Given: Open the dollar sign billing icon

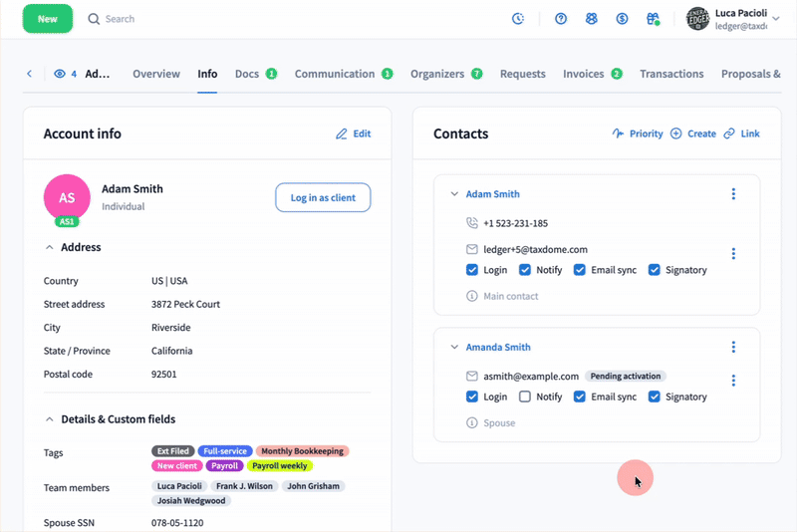Looking at the screenshot, I should tap(622, 19).
